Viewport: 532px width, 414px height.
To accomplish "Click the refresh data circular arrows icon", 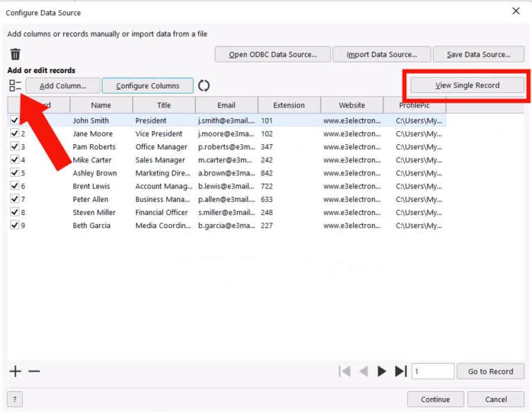I will 204,85.
